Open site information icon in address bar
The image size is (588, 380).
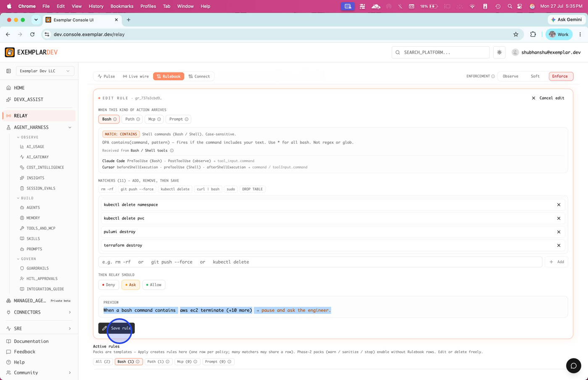point(47,34)
